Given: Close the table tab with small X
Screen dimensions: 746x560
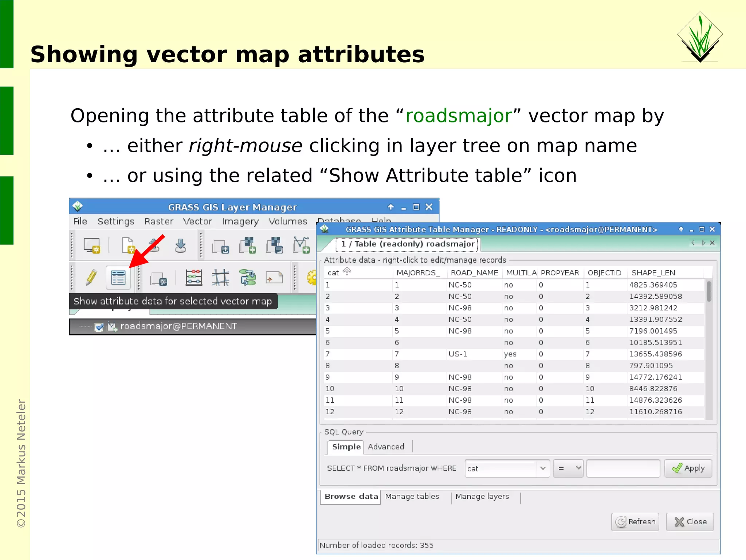Looking at the screenshot, I should 712,243.
